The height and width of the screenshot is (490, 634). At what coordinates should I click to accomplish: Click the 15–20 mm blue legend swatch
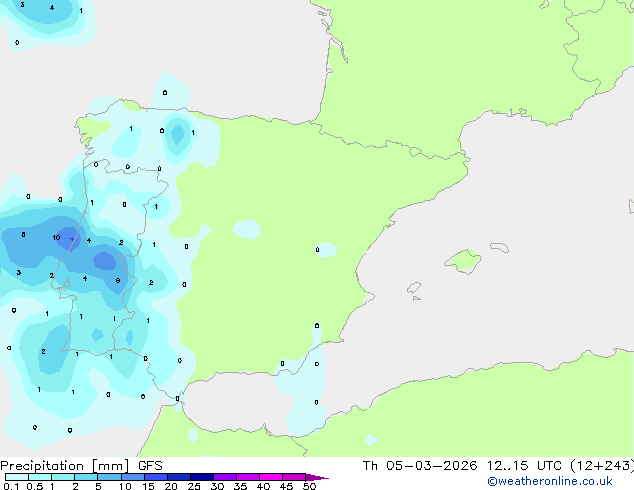pyautogui.click(x=156, y=477)
